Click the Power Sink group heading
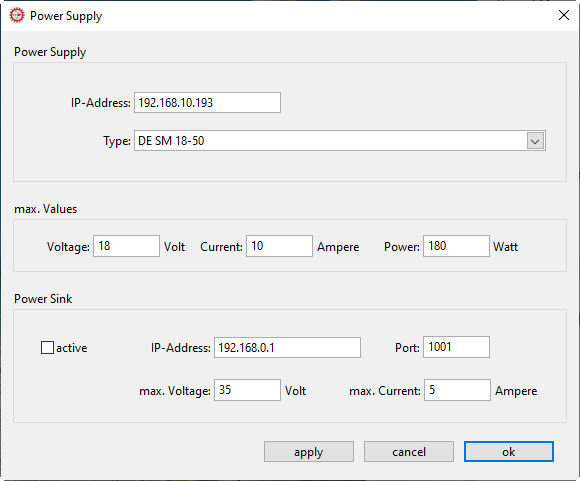The height and width of the screenshot is (481, 580). 43,299
